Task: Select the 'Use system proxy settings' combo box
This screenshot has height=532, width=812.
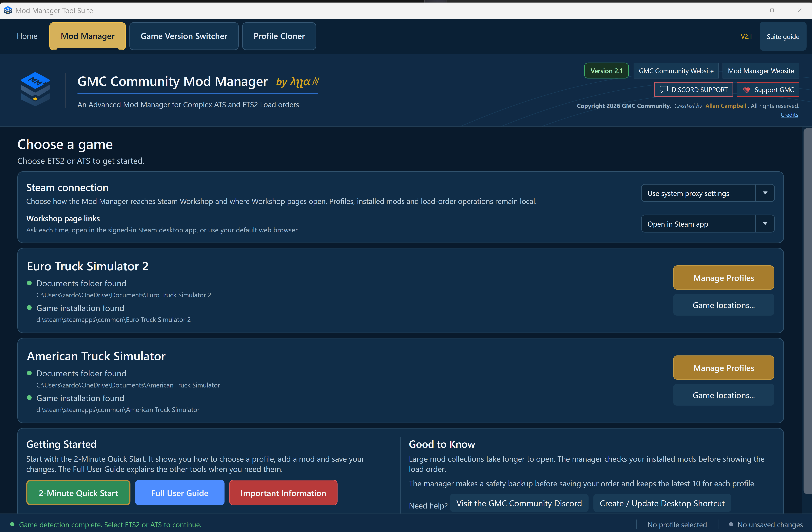Action: coord(708,193)
